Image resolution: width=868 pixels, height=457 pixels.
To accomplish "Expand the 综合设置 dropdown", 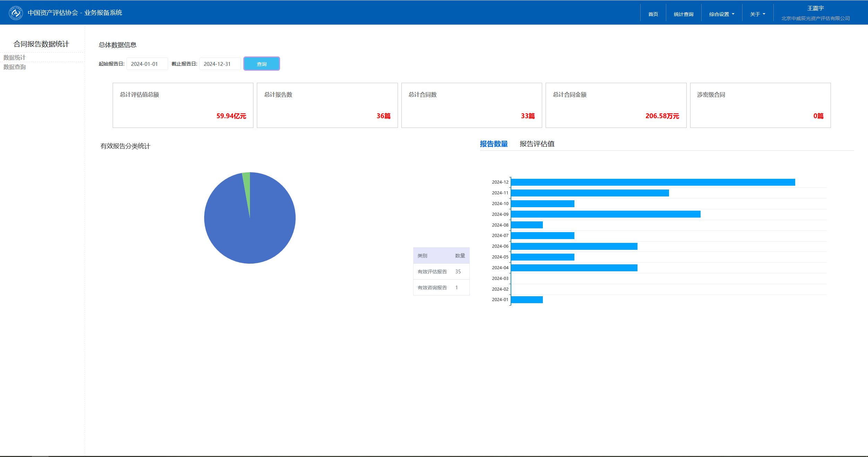I will 721,14.
